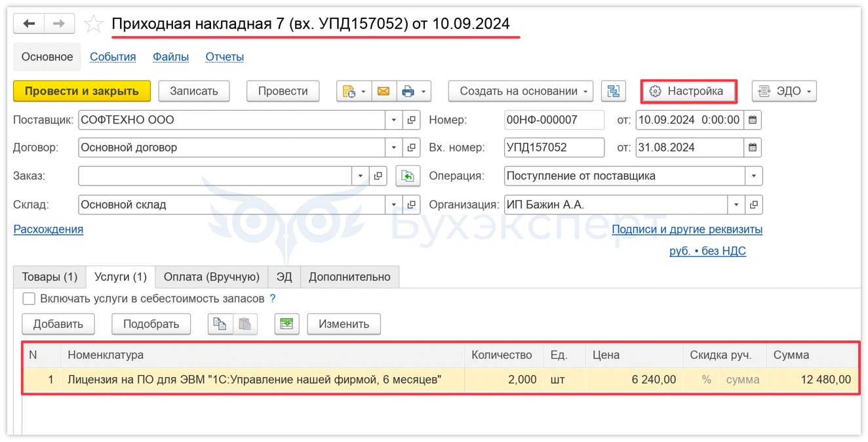Viewport: 868px width, 442px height.
Task: Switch to the Оплата (Вручную) tab
Action: click(x=212, y=277)
